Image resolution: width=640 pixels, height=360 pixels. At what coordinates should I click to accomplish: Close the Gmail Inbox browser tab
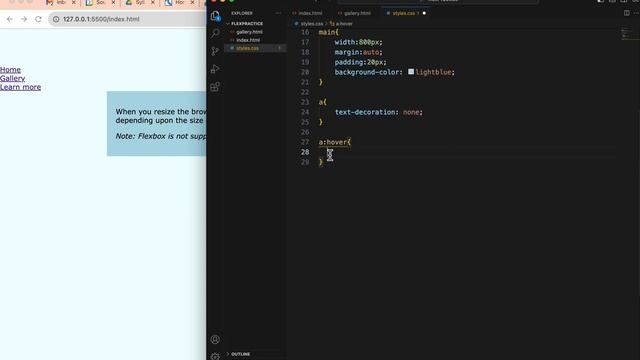coord(74,2)
